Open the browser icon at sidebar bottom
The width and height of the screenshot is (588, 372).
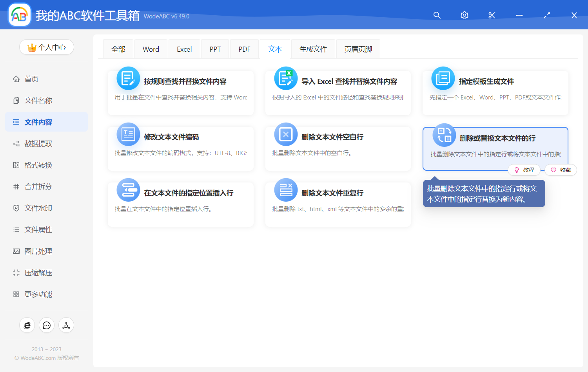[x=27, y=325]
